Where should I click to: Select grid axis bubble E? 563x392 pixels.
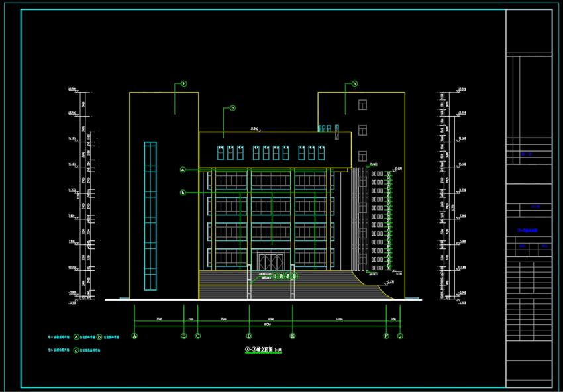[x=293, y=336]
